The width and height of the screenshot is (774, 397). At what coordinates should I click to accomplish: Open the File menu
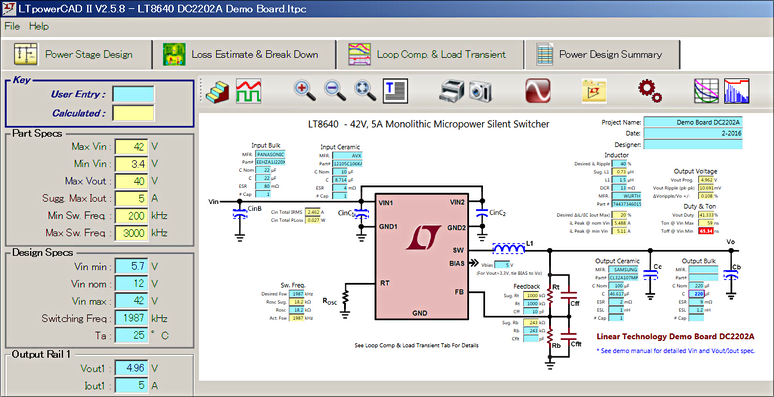click(x=12, y=27)
